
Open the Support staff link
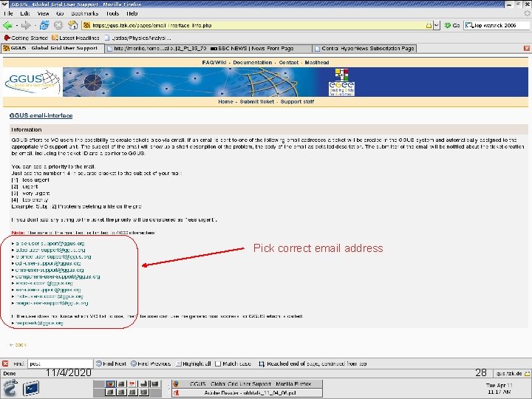coord(297,101)
